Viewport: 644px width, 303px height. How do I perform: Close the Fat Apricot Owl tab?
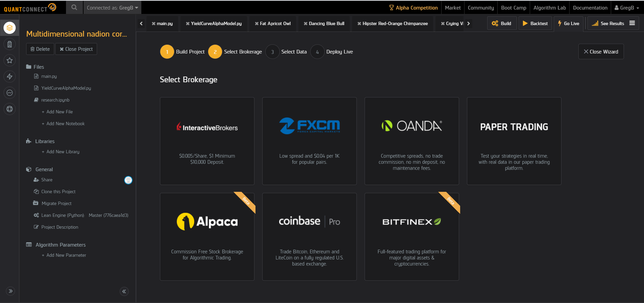click(257, 23)
